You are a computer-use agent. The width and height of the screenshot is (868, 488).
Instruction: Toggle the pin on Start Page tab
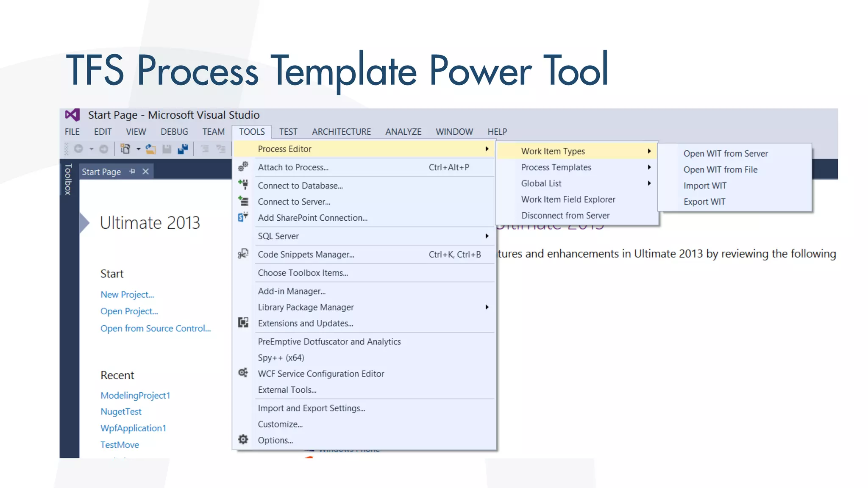pos(132,172)
